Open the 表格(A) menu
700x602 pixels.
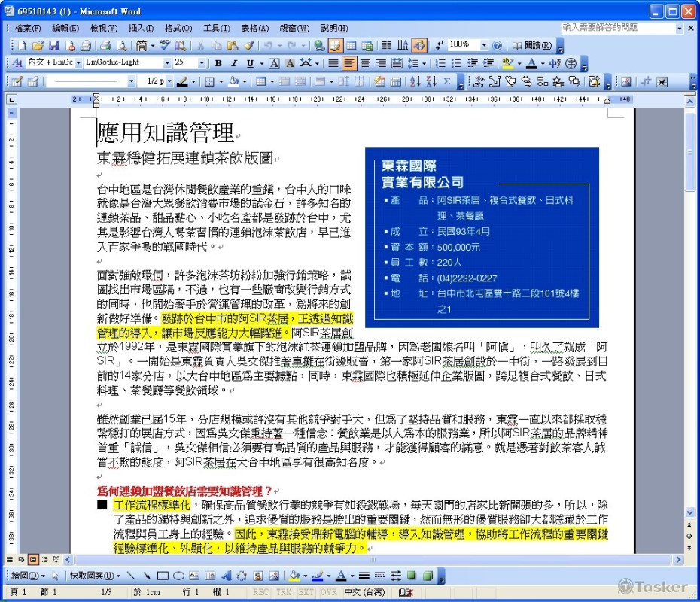[x=255, y=28]
